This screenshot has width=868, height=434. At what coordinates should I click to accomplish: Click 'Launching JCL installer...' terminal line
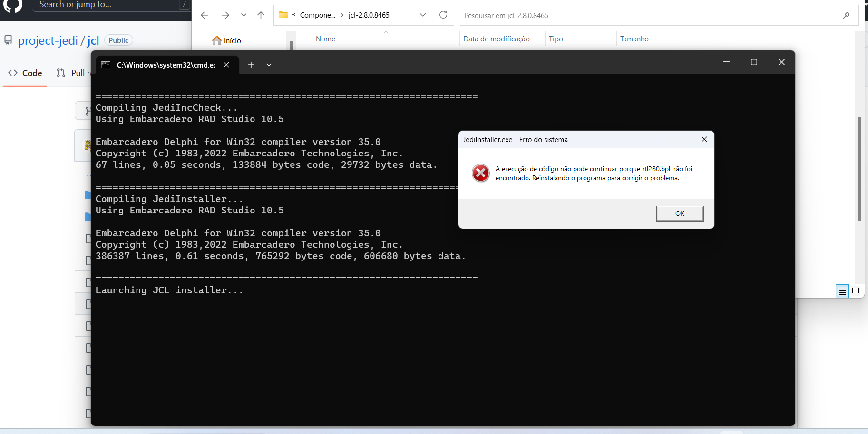[x=169, y=290]
